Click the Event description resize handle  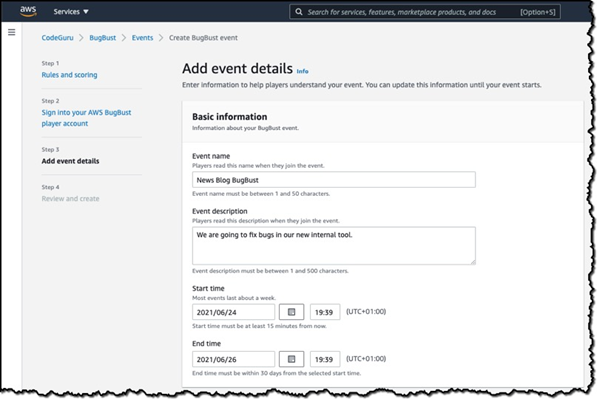click(x=472, y=262)
